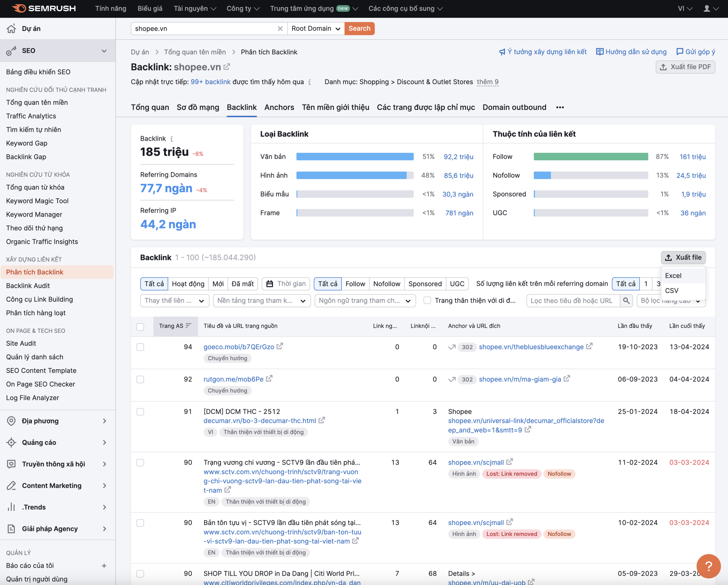This screenshot has height=585, width=728.
Task: Switch to the Sơ đồ mạng tab
Action: (198, 107)
